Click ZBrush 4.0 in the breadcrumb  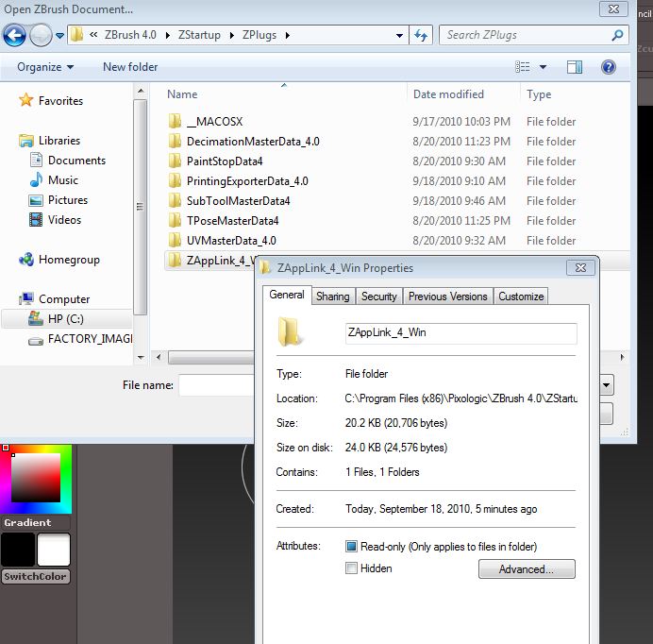[130, 35]
